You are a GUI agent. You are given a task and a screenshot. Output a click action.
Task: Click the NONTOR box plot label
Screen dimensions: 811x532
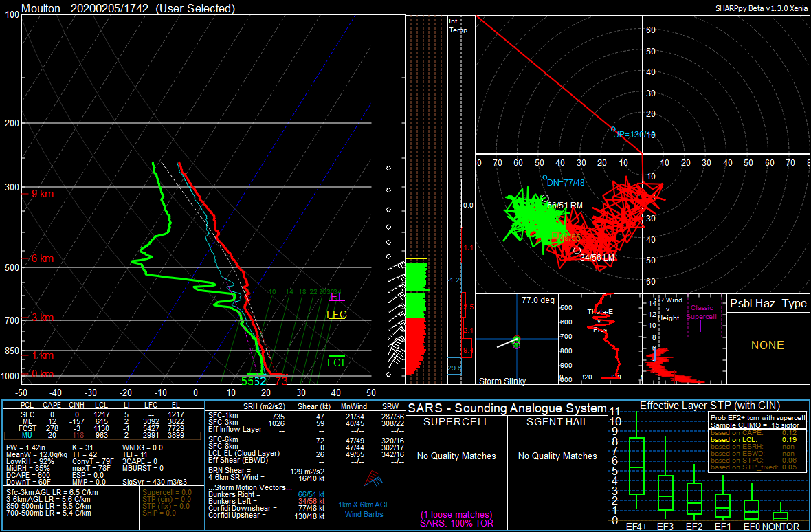(781, 526)
